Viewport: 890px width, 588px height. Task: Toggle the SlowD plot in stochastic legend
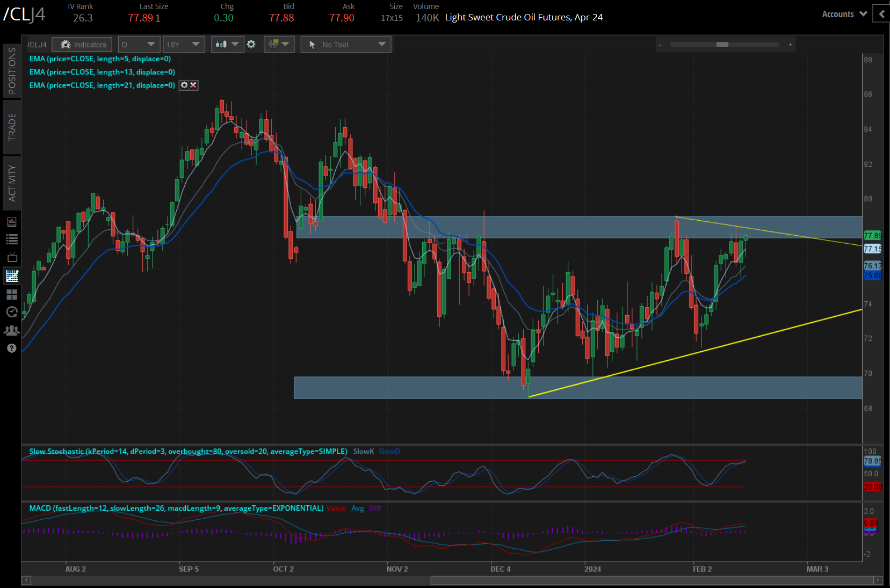coord(389,451)
